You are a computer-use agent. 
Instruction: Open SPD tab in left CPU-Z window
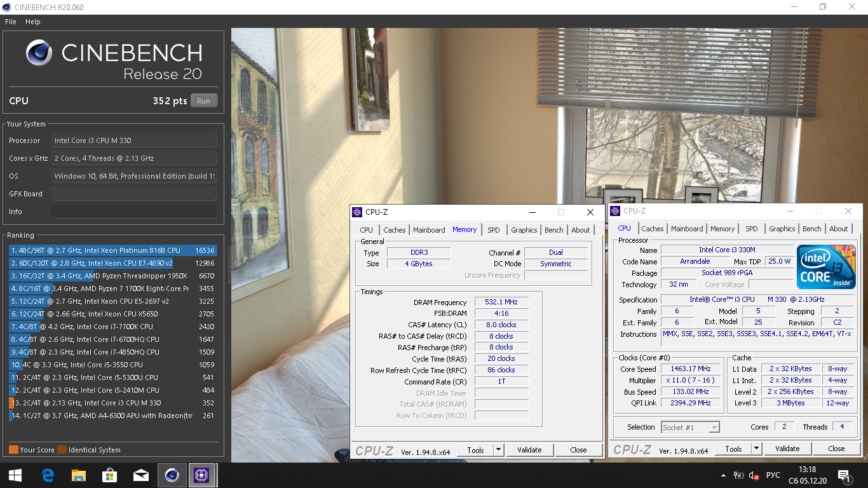pos(494,230)
